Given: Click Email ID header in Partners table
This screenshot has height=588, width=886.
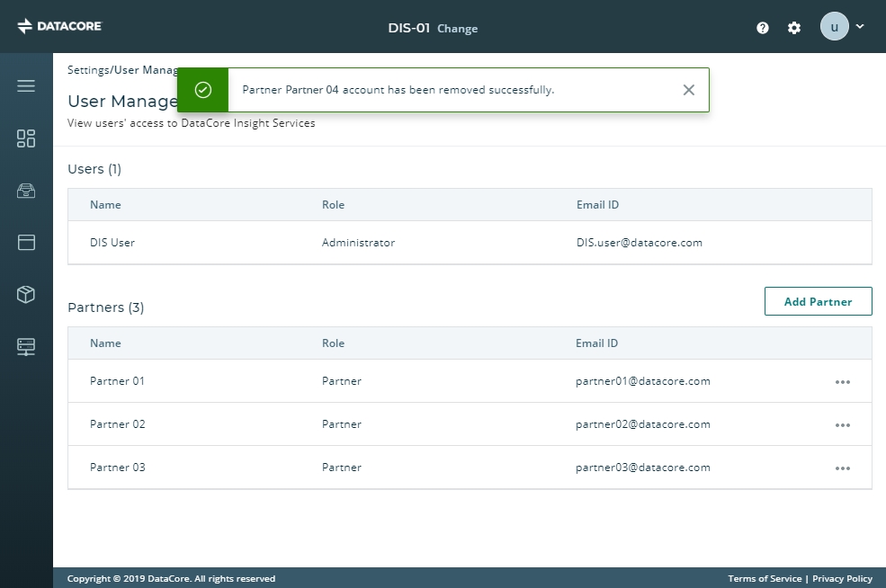Looking at the screenshot, I should point(596,343).
